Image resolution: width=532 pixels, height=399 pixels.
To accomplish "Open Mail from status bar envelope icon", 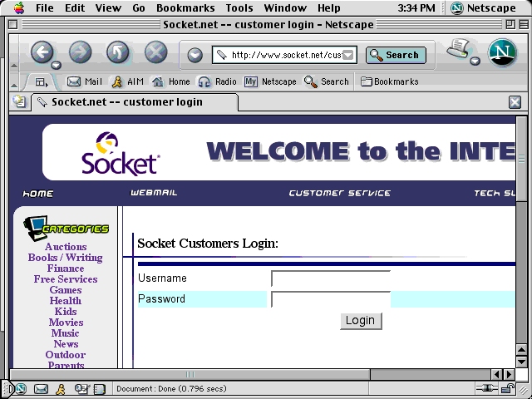I will tap(41, 389).
